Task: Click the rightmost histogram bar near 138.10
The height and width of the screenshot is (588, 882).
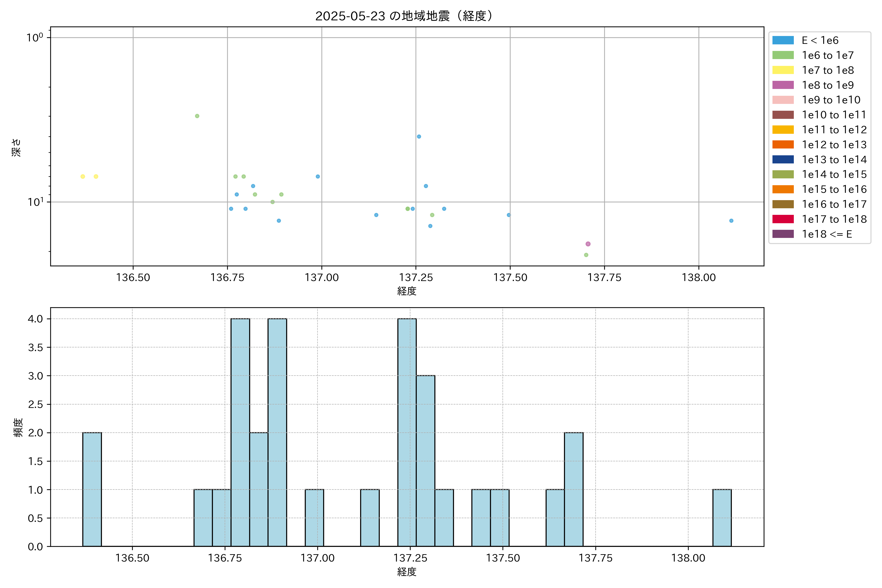Action: point(722,518)
